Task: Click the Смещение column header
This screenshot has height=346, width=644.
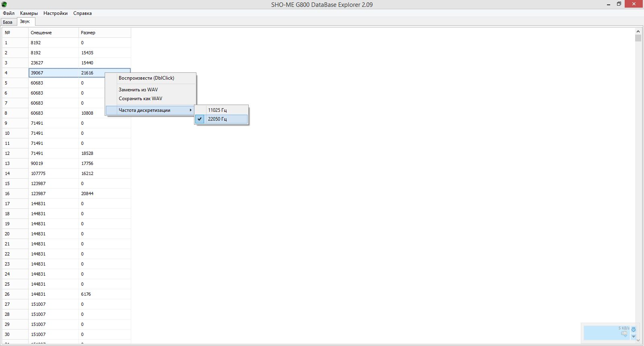Action: tap(54, 33)
